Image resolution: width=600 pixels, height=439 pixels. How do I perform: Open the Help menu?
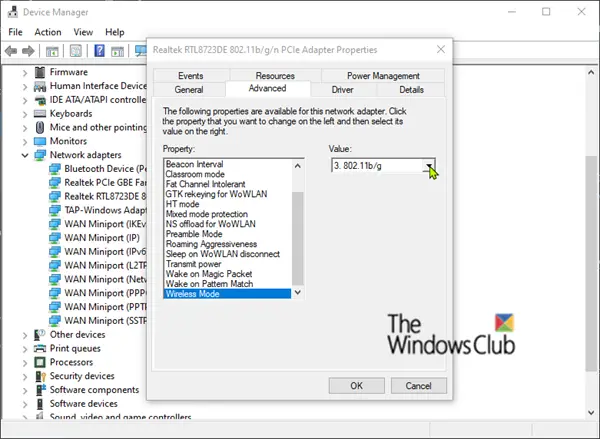click(x=115, y=32)
